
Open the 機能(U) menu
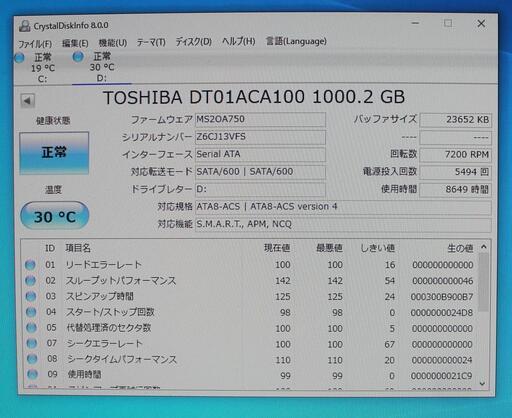click(113, 43)
